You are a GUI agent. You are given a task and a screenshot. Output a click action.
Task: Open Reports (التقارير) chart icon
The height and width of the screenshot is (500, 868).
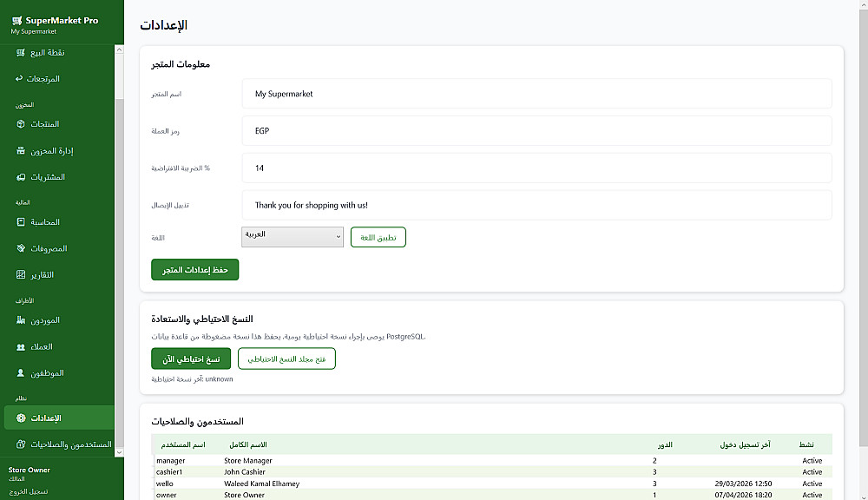(21, 275)
